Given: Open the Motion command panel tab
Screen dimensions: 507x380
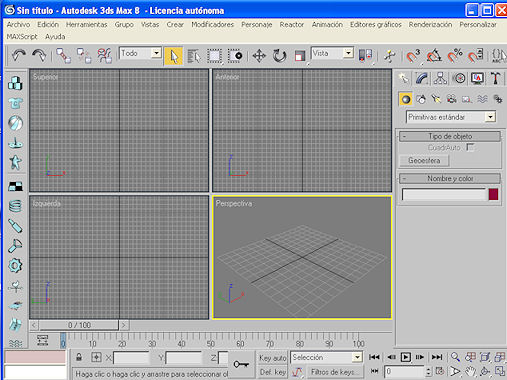Looking at the screenshot, I should (459, 79).
